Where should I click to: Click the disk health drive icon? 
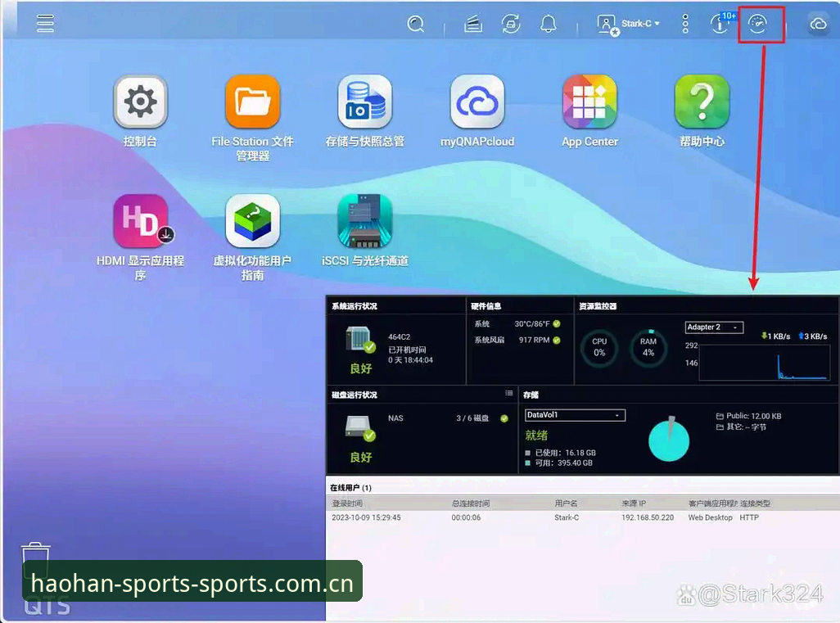360,428
